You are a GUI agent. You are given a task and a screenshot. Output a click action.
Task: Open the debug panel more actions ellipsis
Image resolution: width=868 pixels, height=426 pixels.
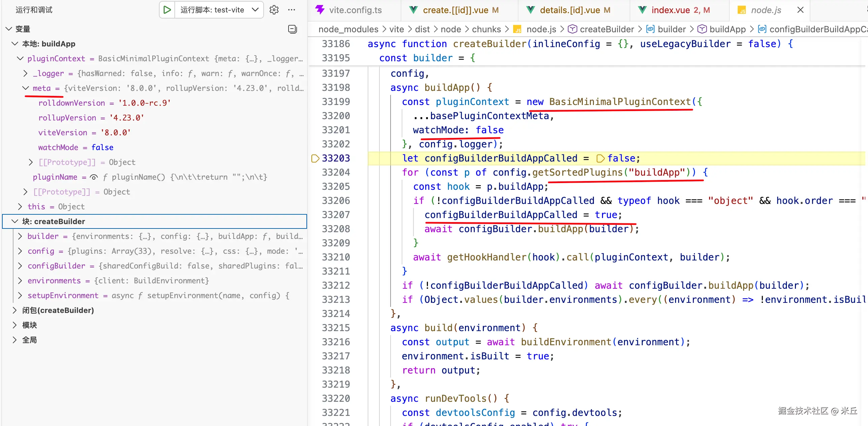pyautogui.click(x=292, y=10)
